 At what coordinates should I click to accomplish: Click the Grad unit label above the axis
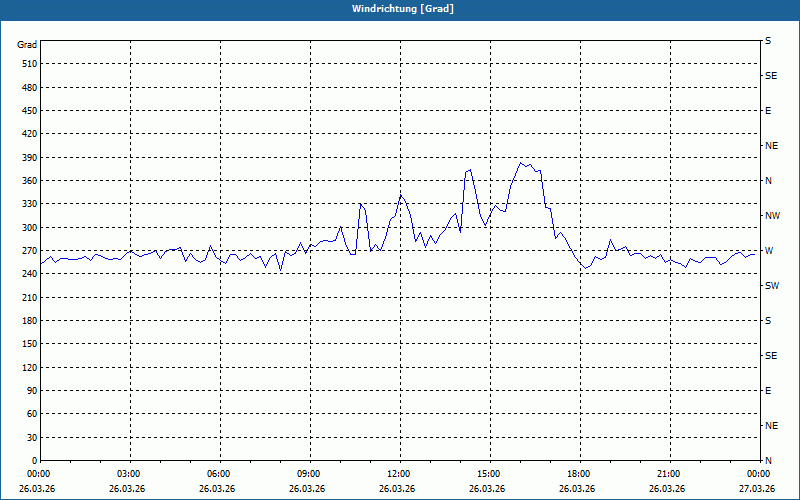[27, 45]
